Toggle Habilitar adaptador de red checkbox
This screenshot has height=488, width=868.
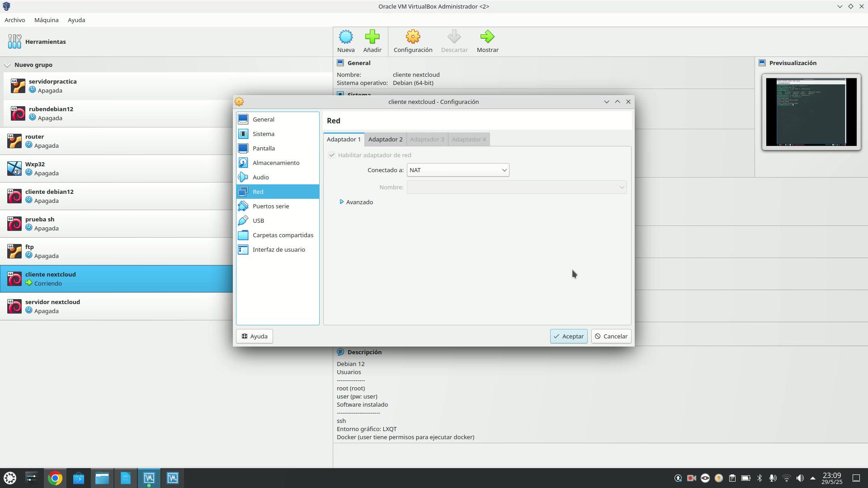click(332, 155)
